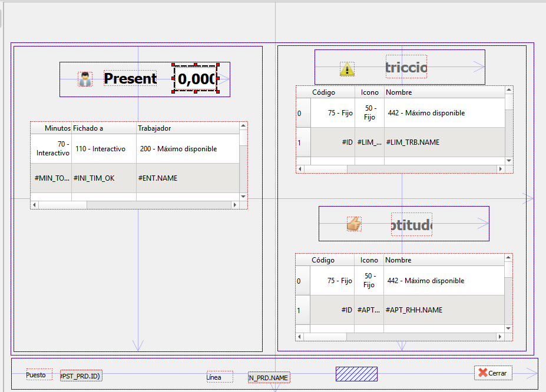Select the #PST_PRD.ID) field
Viewport: 546px width, 392px height.
(81, 376)
